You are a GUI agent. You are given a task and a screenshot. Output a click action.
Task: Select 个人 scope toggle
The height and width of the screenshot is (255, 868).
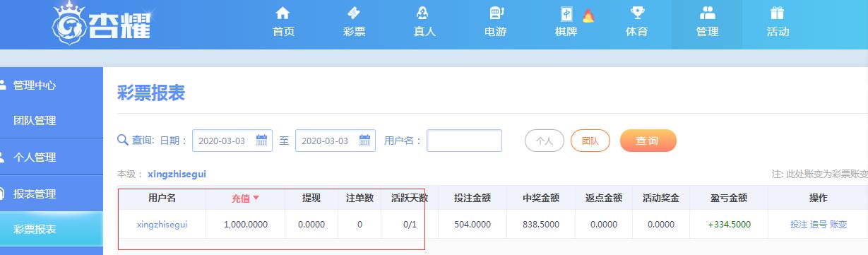(x=544, y=141)
